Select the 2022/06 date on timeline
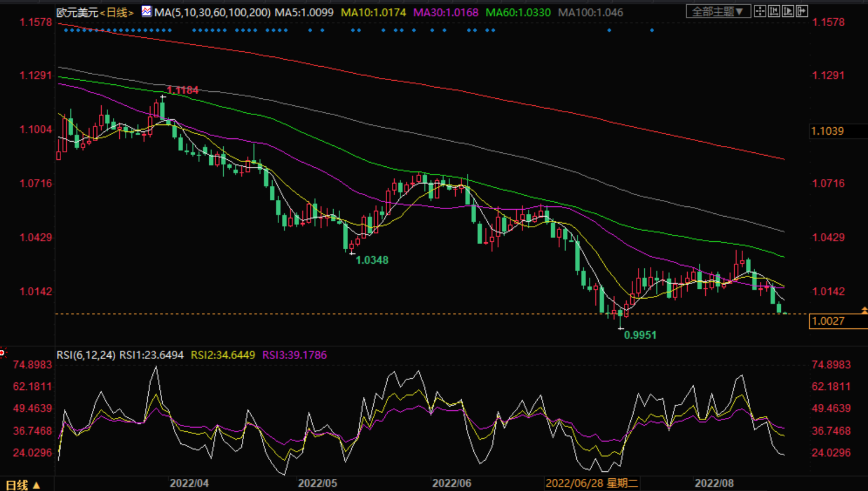 coord(452,483)
